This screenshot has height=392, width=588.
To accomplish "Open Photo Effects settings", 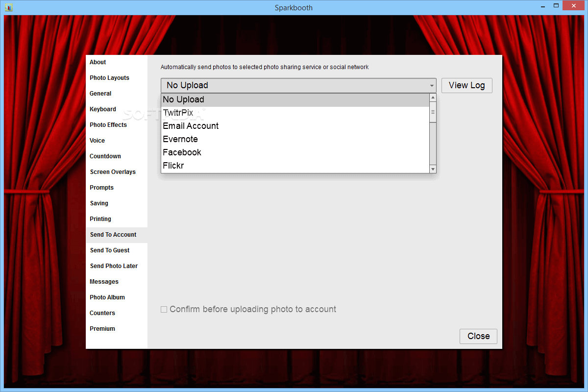I will point(117,125).
